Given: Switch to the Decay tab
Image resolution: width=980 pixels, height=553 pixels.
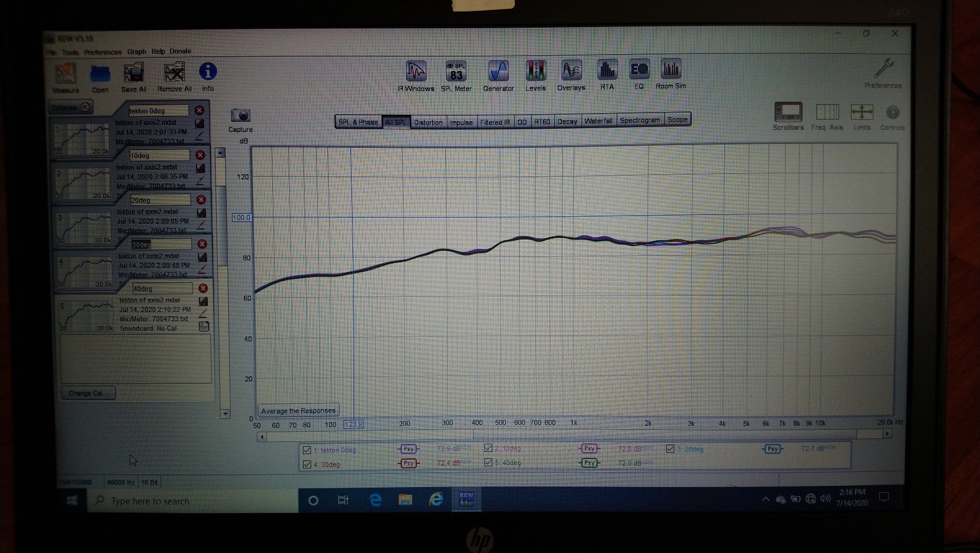Looking at the screenshot, I should coord(567,121).
